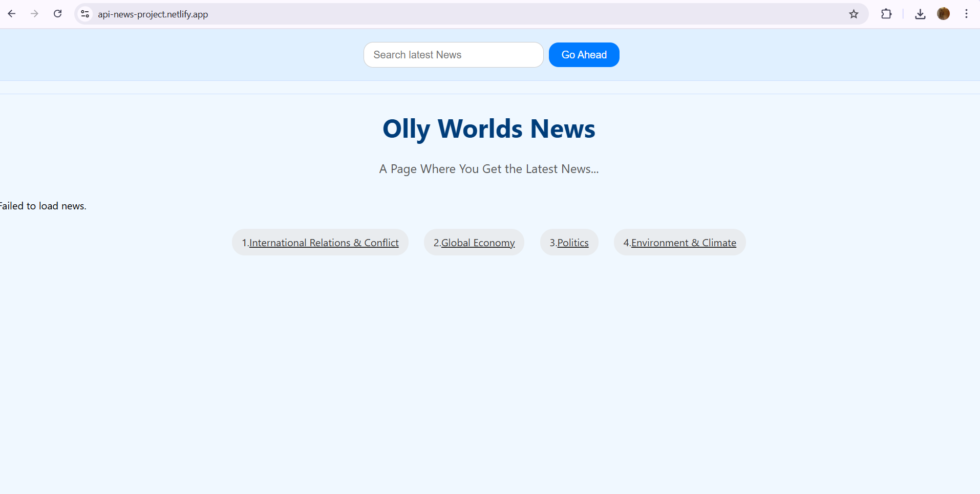Select the Global Economy category

[478, 243]
